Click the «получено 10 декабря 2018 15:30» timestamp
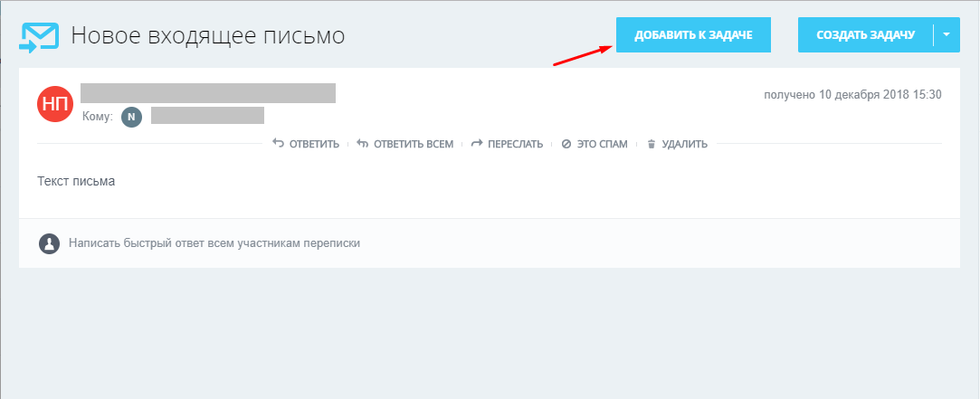 [x=852, y=95]
